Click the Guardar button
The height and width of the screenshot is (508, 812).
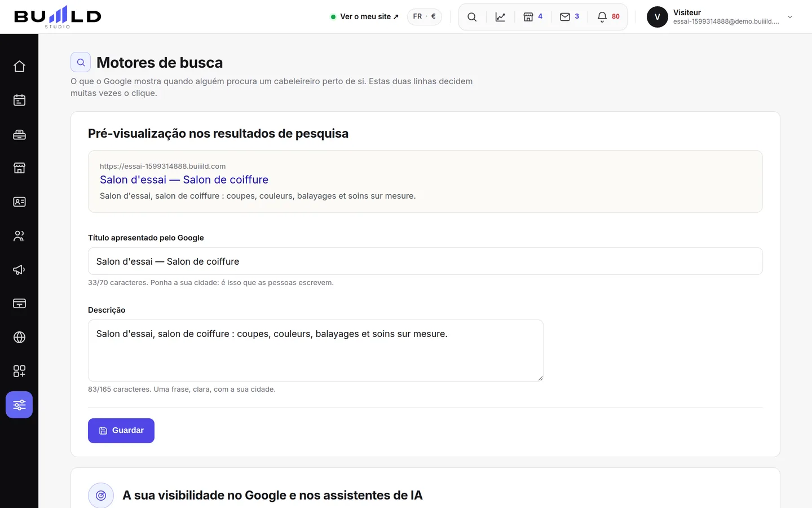pyautogui.click(x=121, y=431)
